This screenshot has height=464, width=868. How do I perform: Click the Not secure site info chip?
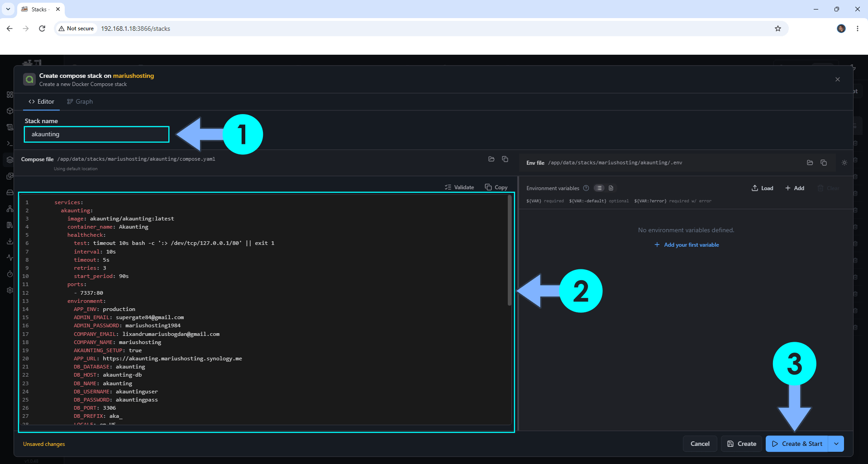pyautogui.click(x=76, y=29)
